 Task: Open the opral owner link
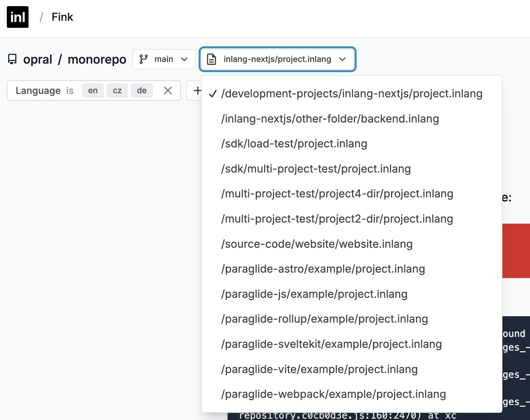(x=37, y=59)
